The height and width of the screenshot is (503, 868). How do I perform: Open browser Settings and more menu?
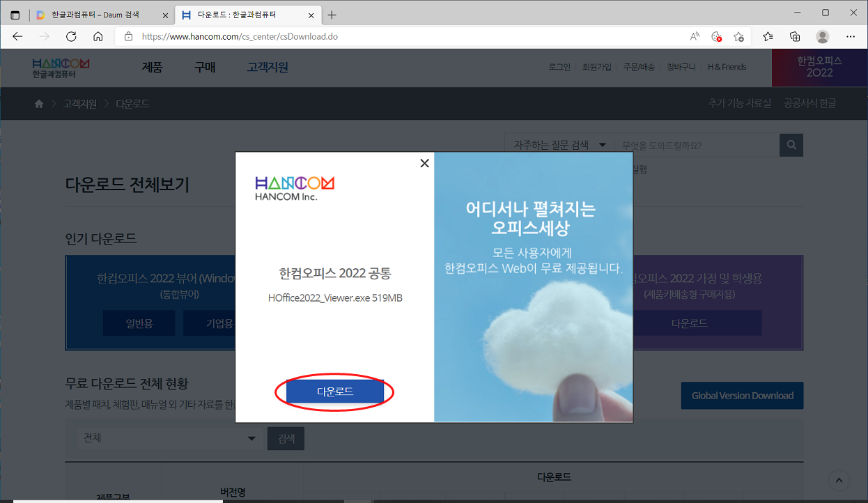[851, 36]
